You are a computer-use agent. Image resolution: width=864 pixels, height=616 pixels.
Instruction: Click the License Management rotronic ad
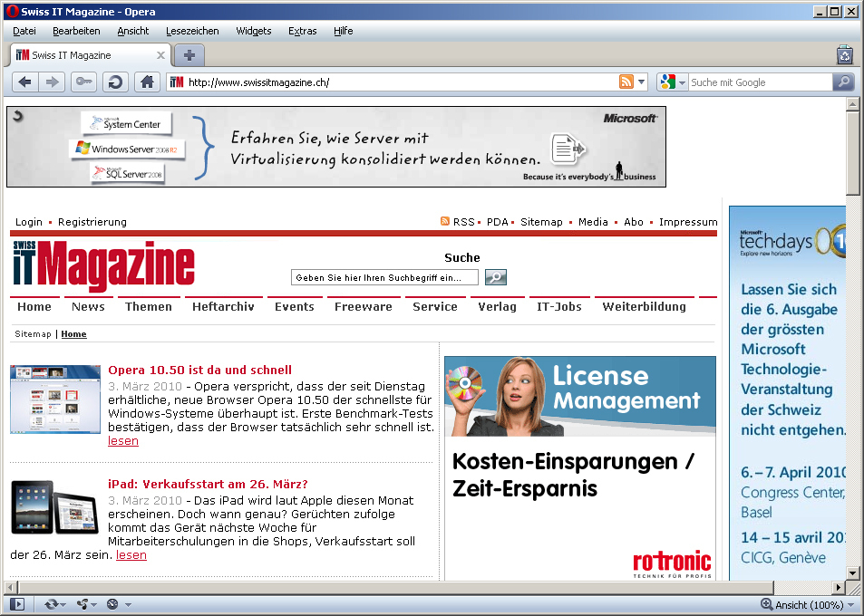(580, 468)
